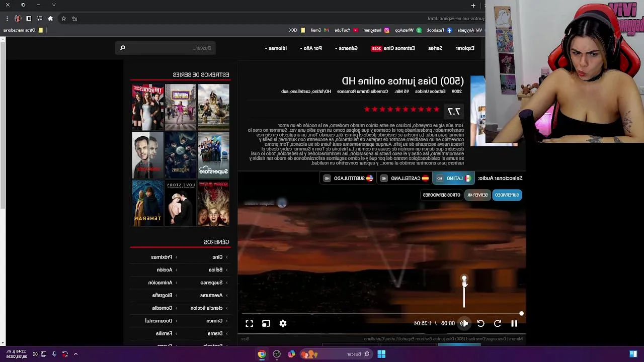Open the Próximas genre link
Screen dimensions: 644x362
(x=162, y=257)
